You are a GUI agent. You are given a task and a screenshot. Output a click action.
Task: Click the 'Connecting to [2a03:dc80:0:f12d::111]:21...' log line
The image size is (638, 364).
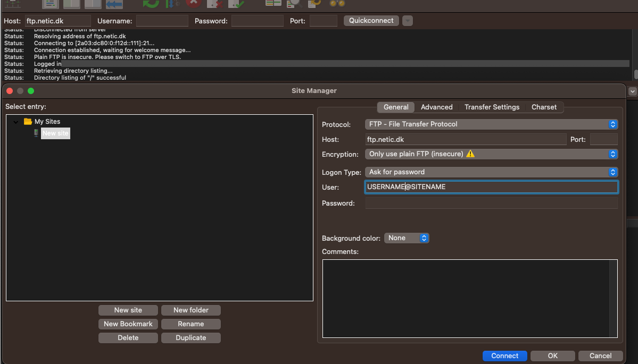coord(94,43)
